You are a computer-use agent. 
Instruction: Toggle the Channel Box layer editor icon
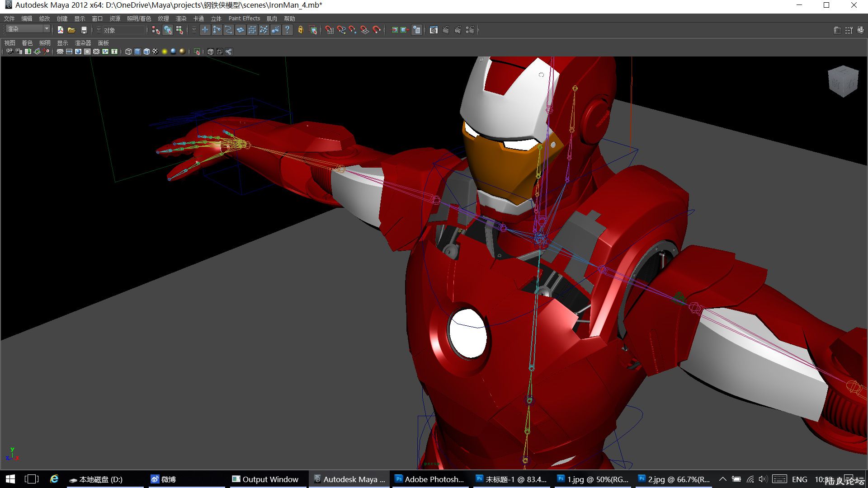(860, 30)
